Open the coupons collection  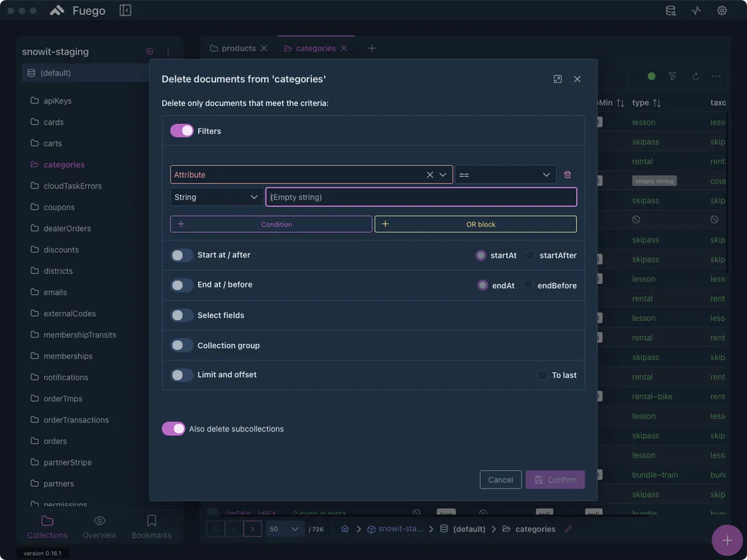coord(59,207)
